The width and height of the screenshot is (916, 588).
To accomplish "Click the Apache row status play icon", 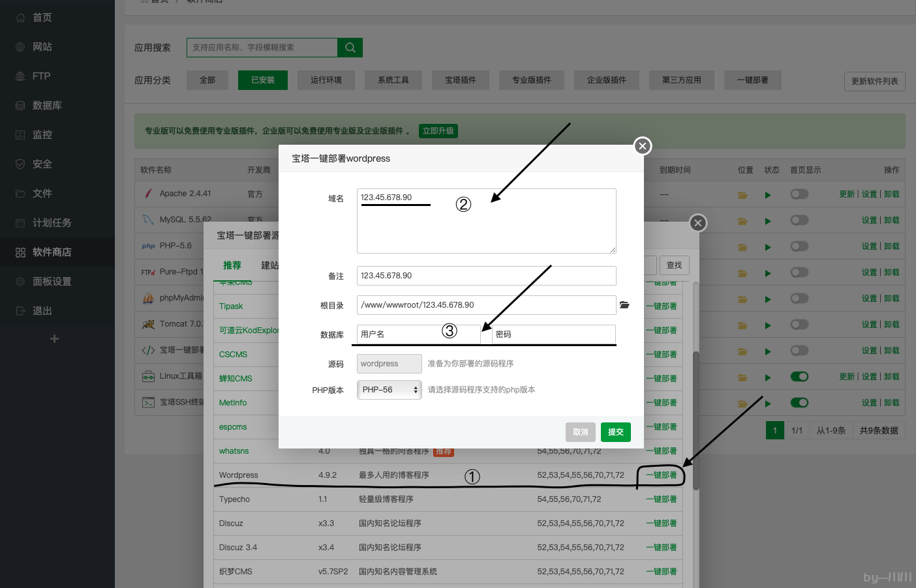I will 768,195.
